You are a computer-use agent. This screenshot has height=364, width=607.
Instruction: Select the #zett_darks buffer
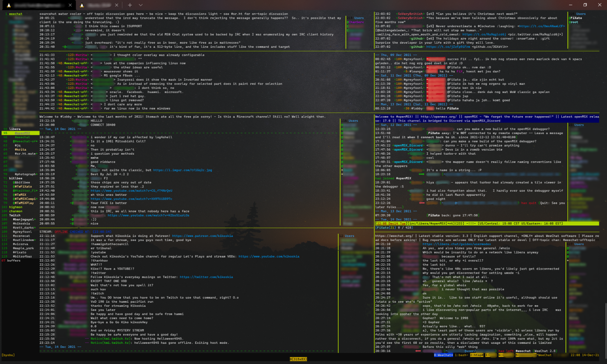coord(24,228)
